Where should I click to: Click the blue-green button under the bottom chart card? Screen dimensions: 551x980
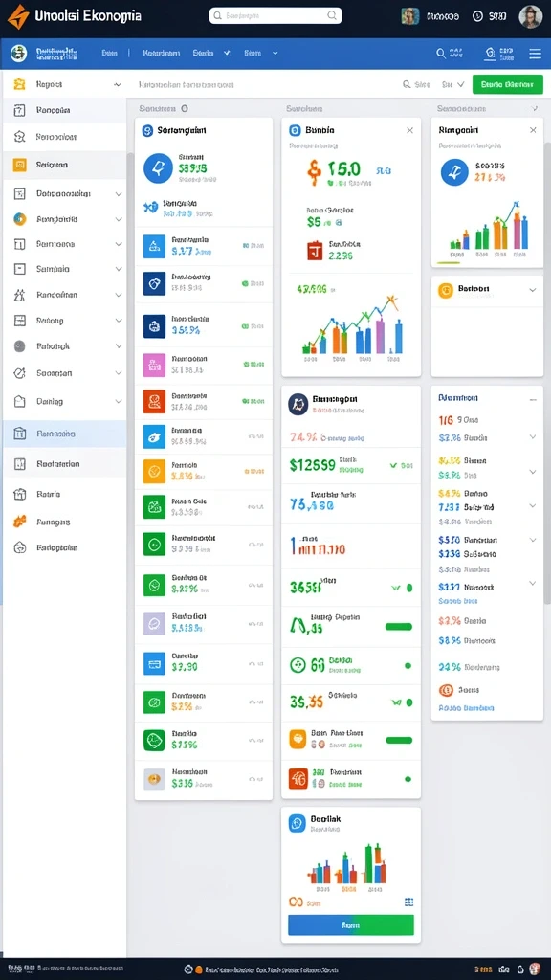(x=350, y=924)
